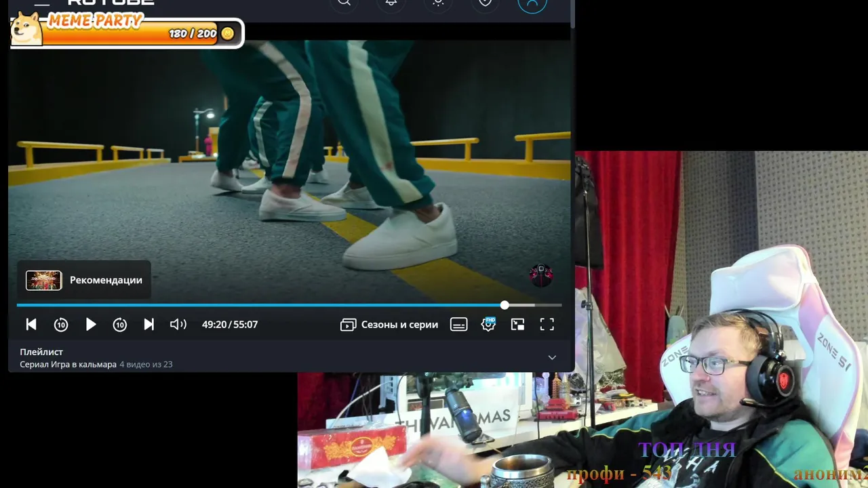
Task: Open Сериал Игра в кальмара playlist
Action: (x=68, y=365)
